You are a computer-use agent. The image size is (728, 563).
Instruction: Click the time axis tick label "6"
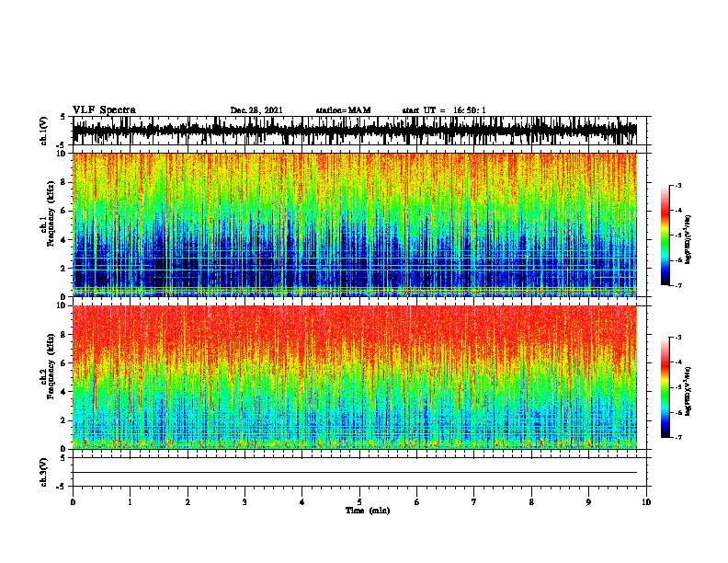point(417,502)
